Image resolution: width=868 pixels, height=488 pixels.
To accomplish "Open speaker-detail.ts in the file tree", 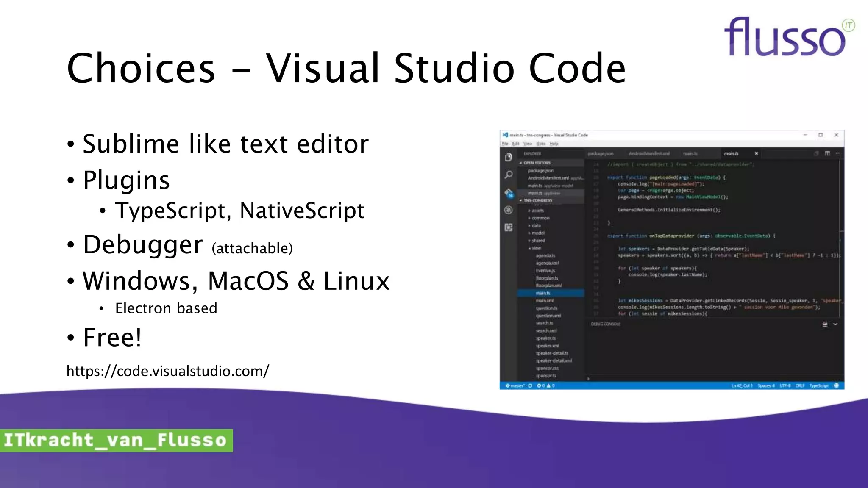I will (552, 353).
